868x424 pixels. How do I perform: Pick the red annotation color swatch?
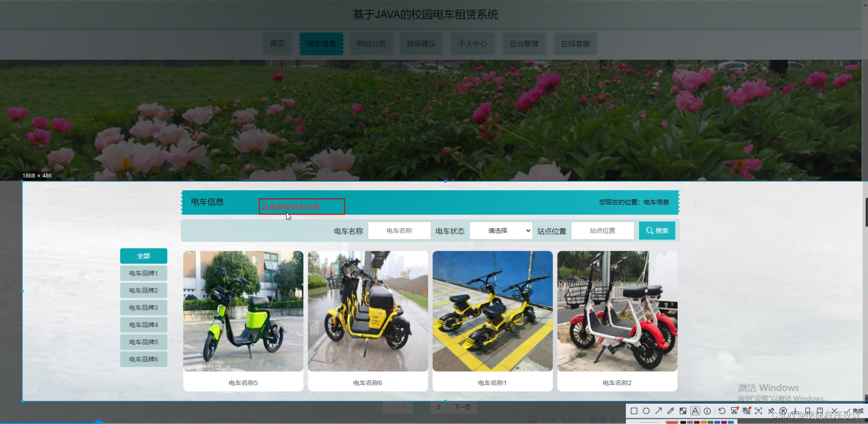tap(672, 423)
